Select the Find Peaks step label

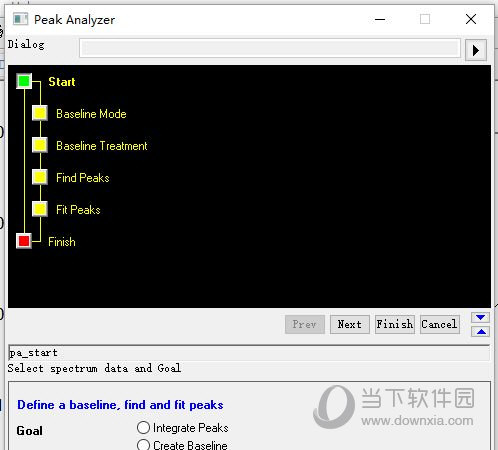click(x=83, y=178)
